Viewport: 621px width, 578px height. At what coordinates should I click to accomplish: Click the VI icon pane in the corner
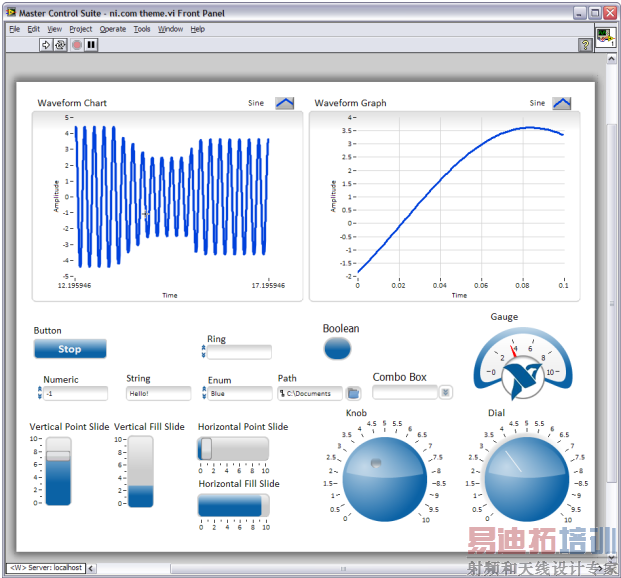(605, 37)
